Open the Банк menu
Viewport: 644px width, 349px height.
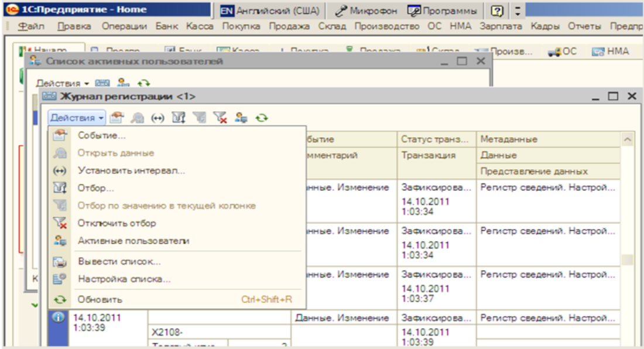click(x=167, y=26)
